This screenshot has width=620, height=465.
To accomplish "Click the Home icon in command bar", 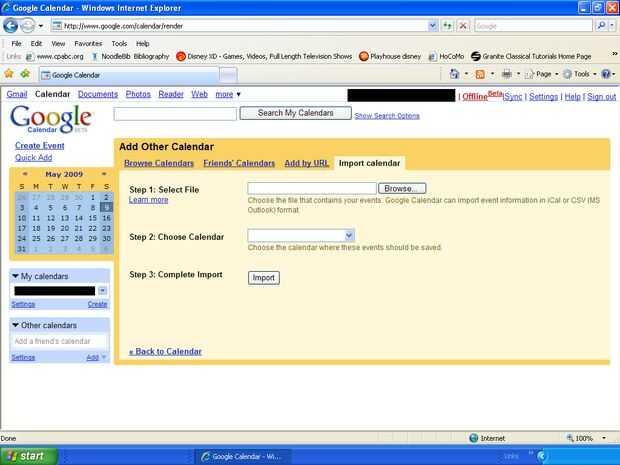I will tap(454, 74).
